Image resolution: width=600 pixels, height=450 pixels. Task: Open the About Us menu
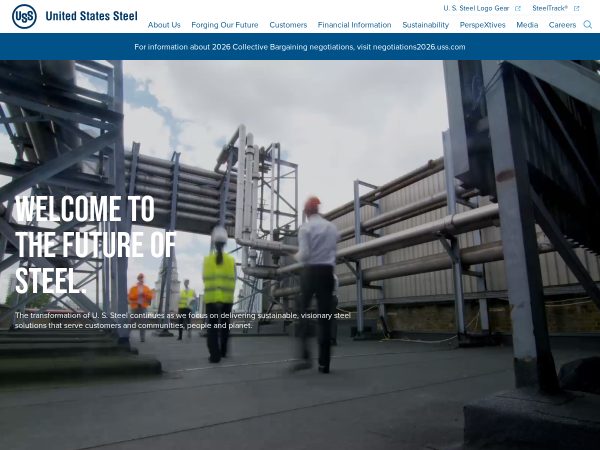click(164, 25)
